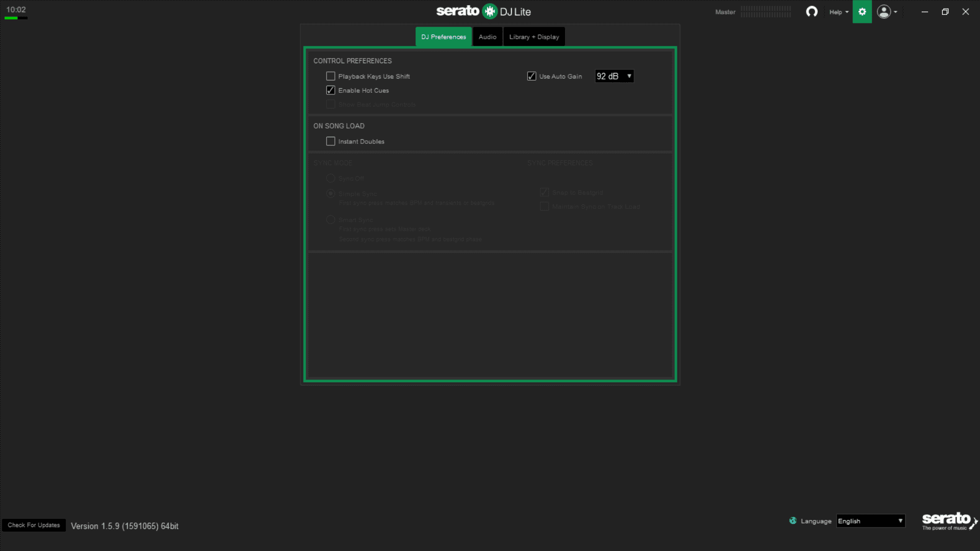Image resolution: width=980 pixels, height=551 pixels.
Task: Click the globe icon beside Language
Action: tap(793, 521)
